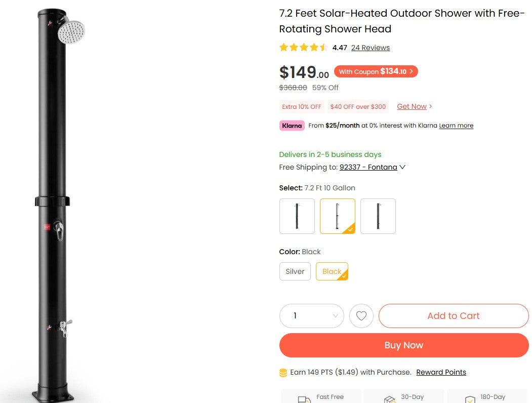Select the first product variant thumbnail
Image resolution: width=532 pixels, height=403 pixels.
[x=297, y=216]
